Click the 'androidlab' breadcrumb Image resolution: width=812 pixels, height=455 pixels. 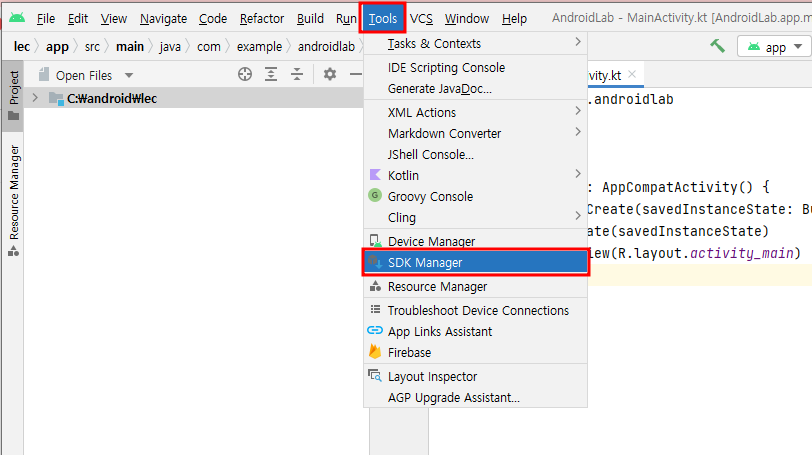pos(326,47)
